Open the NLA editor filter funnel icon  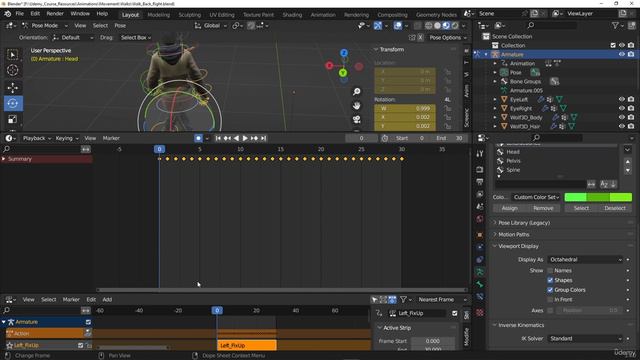403,300
